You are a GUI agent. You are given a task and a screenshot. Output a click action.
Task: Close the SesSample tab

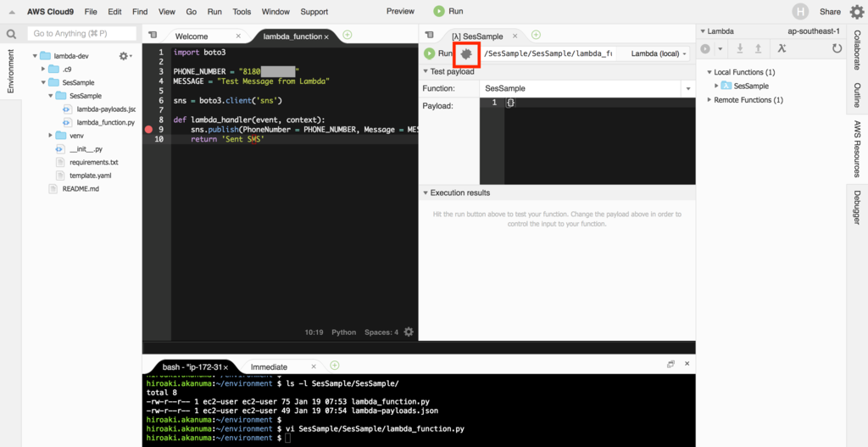515,36
